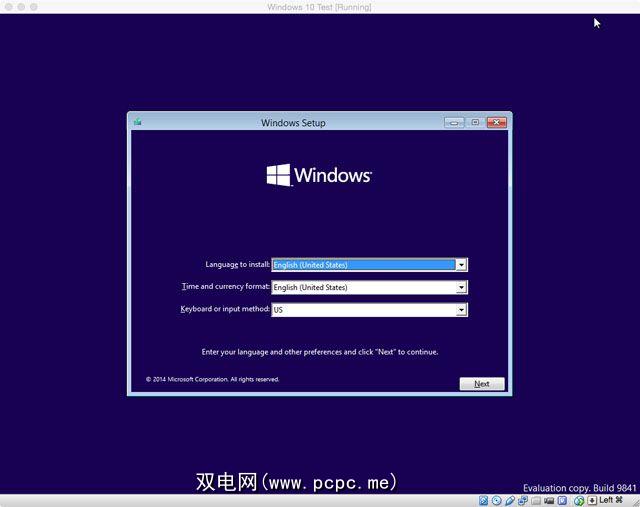The width and height of the screenshot is (640, 507).
Task: Click the macOS green zoom window button
Action: [34, 7]
